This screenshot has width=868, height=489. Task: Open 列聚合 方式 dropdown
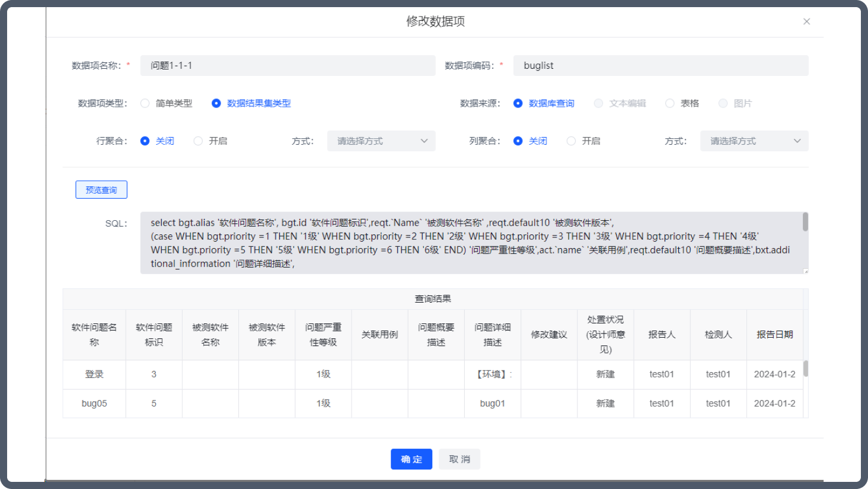pos(754,141)
